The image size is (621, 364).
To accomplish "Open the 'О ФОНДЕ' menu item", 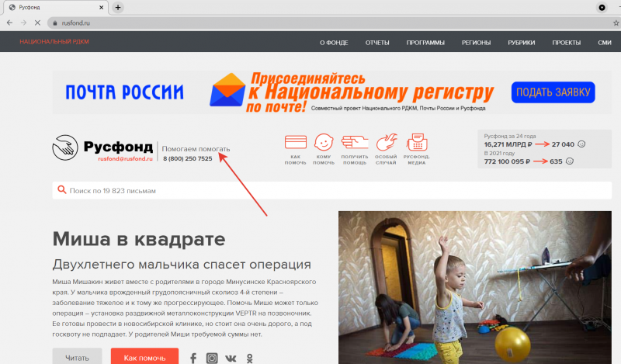I will tap(334, 43).
